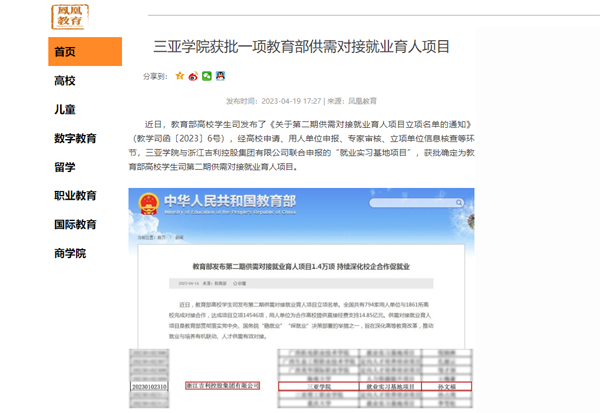Open the 留学 section
600x413 pixels.
pos(65,167)
